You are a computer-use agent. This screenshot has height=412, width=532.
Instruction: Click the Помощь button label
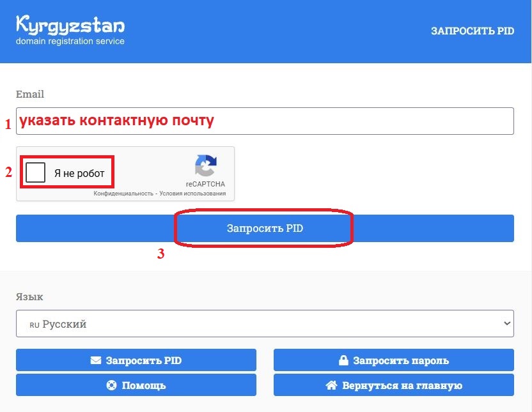pyautogui.click(x=144, y=385)
